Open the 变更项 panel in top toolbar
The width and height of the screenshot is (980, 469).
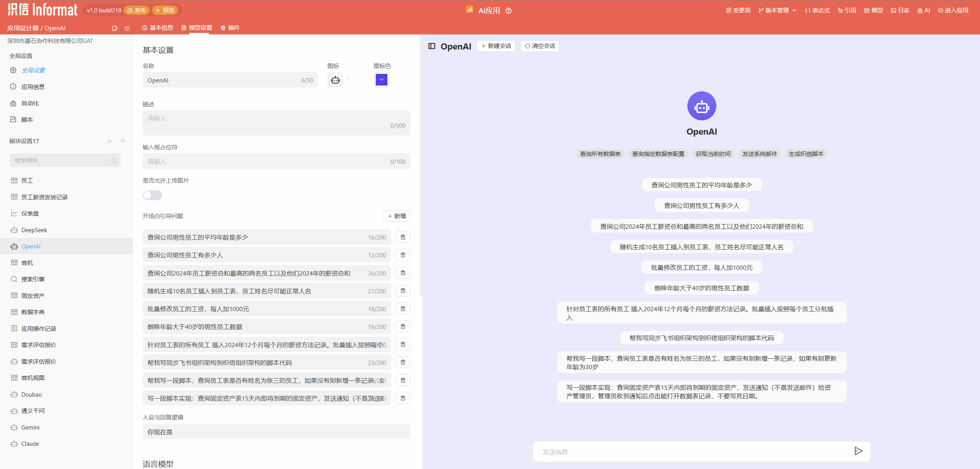tap(738, 10)
